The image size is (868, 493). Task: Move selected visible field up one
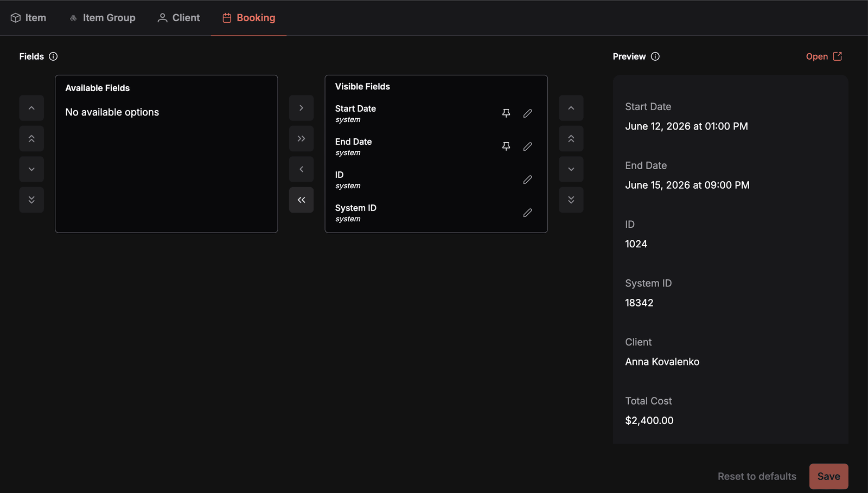click(571, 108)
